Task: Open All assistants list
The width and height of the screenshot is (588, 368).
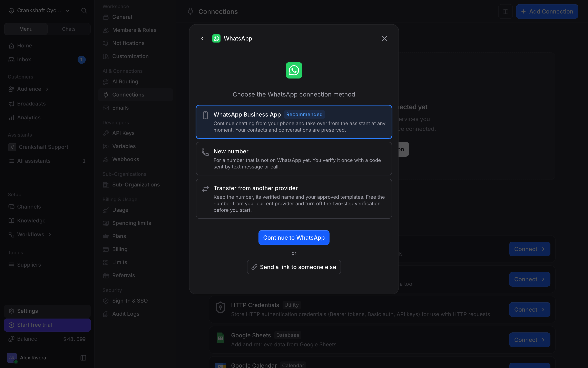Action: coord(47,161)
